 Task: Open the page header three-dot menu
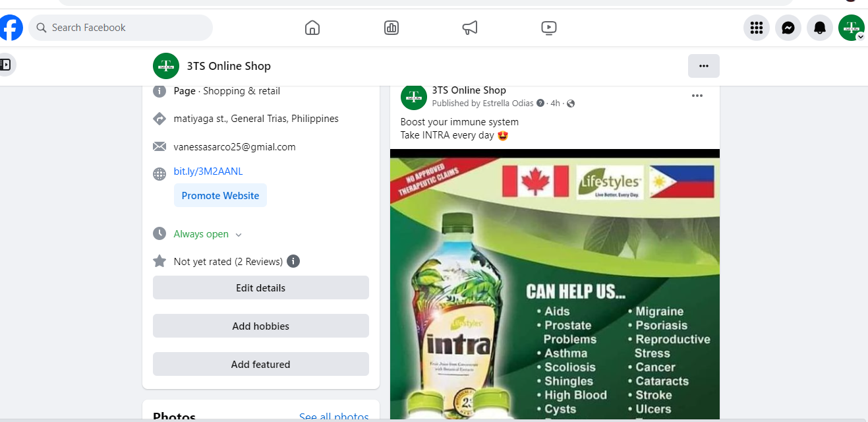click(x=704, y=66)
